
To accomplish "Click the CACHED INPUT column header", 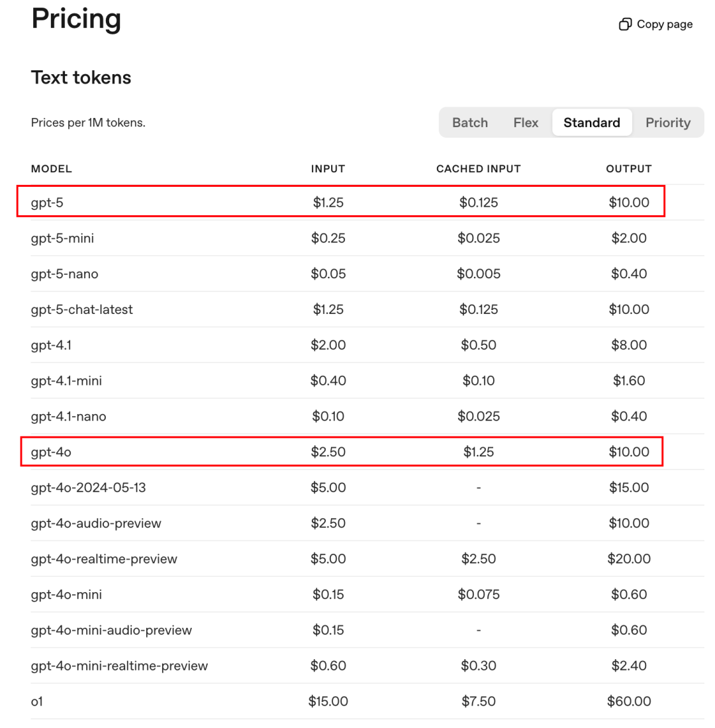I will pyautogui.click(x=479, y=169).
